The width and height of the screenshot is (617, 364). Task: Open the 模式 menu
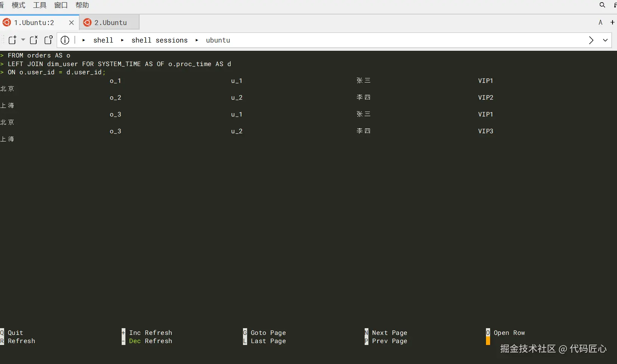click(19, 5)
